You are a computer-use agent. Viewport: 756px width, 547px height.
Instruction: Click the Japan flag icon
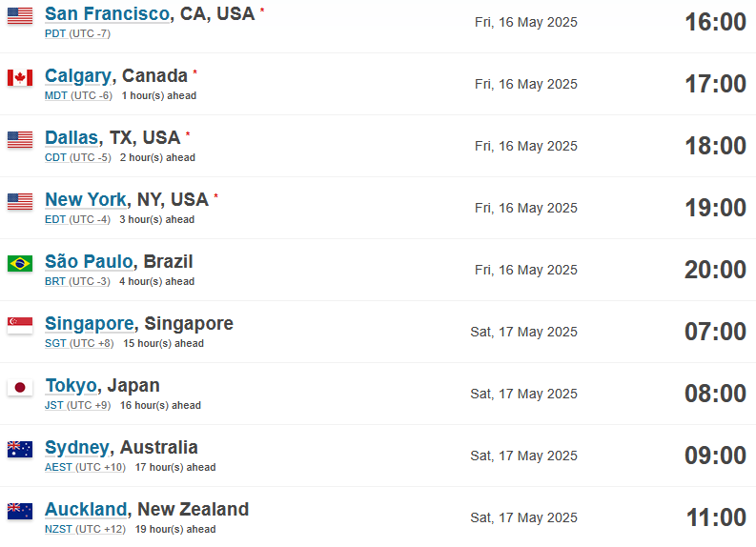pos(20,388)
